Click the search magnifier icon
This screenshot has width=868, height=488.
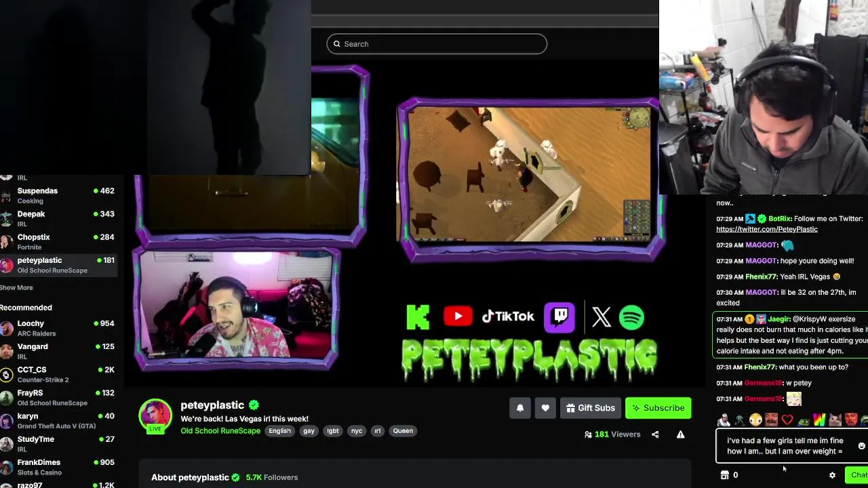click(x=336, y=44)
